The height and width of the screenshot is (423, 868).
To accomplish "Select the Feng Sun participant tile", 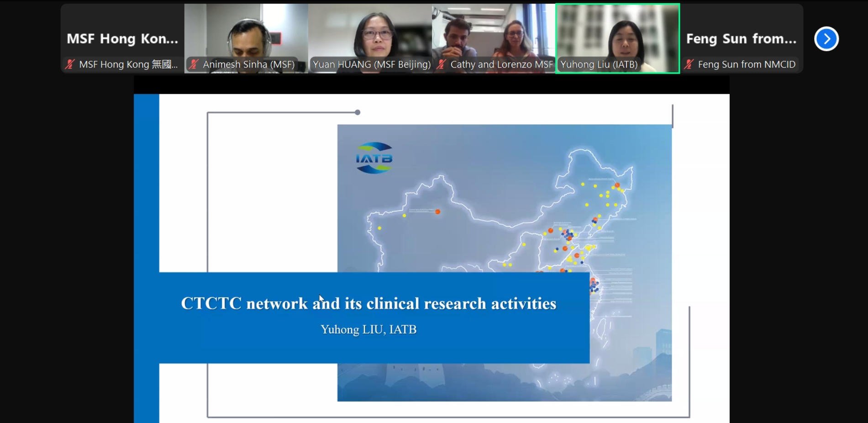I will coord(742,38).
